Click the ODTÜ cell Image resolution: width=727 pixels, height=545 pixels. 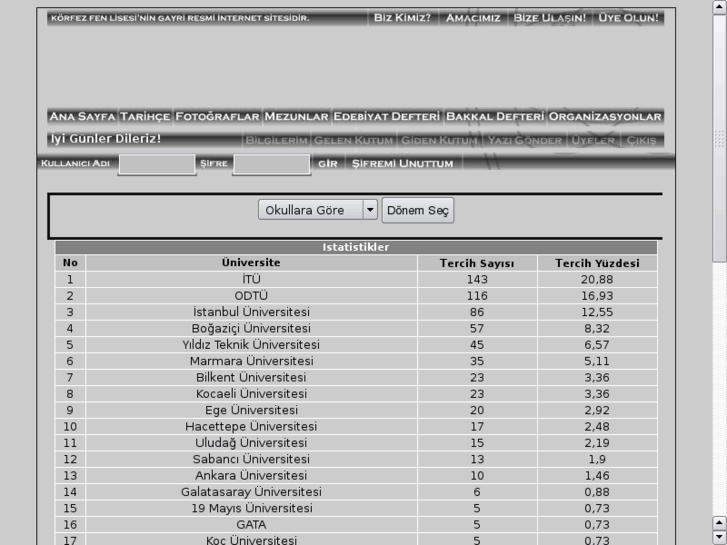251,295
